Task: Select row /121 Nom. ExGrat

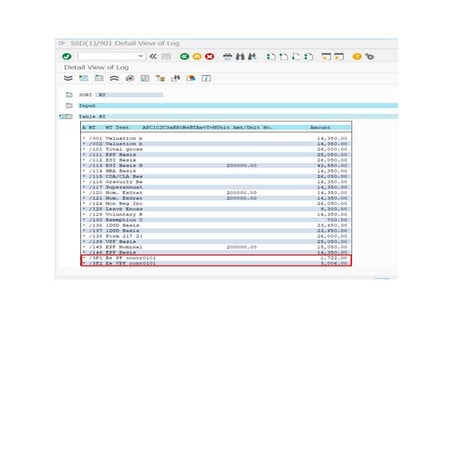Action: pos(216,198)
